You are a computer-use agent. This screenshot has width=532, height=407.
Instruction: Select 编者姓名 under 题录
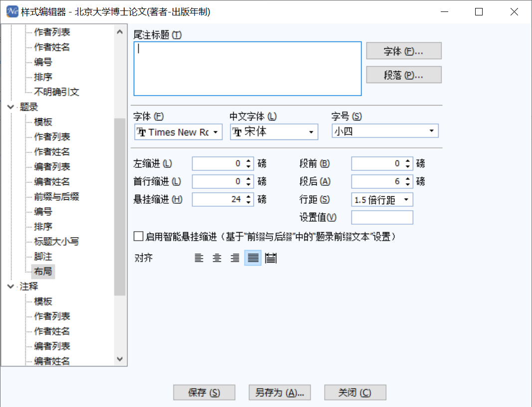[52, 182]
